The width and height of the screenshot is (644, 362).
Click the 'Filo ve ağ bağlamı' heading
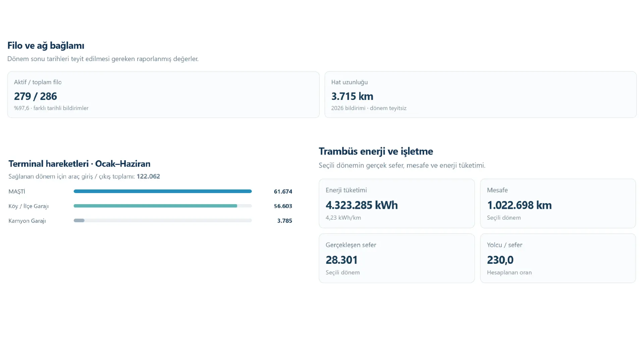[x=46, y=45]
